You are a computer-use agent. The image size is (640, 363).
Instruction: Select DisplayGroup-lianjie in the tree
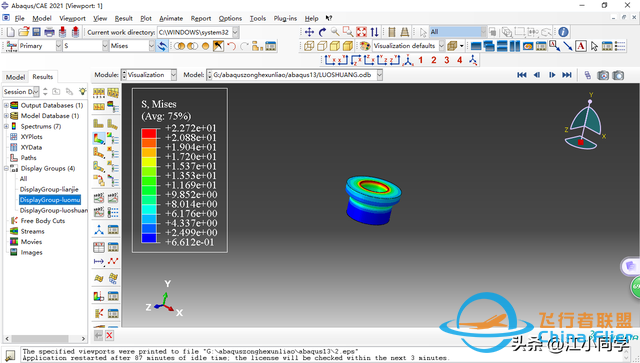[49, 189]
